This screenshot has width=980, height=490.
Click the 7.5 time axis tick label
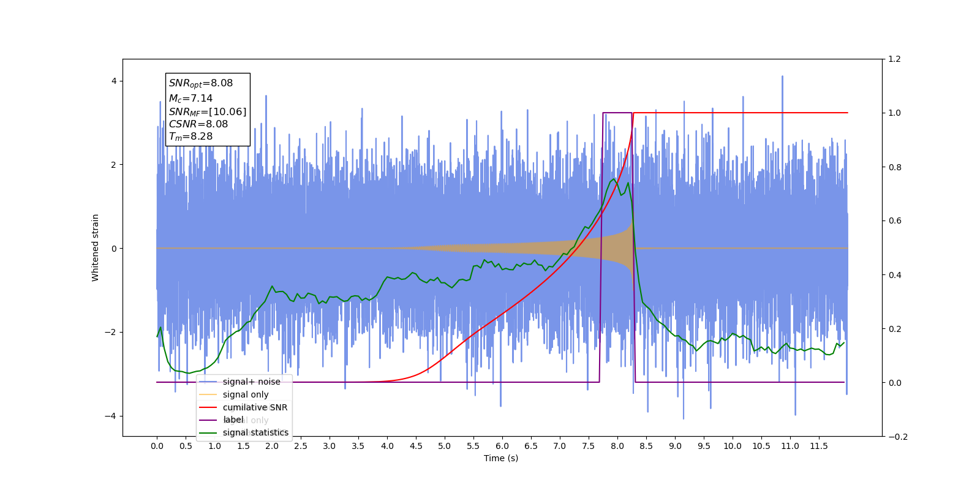coord(589,446)
